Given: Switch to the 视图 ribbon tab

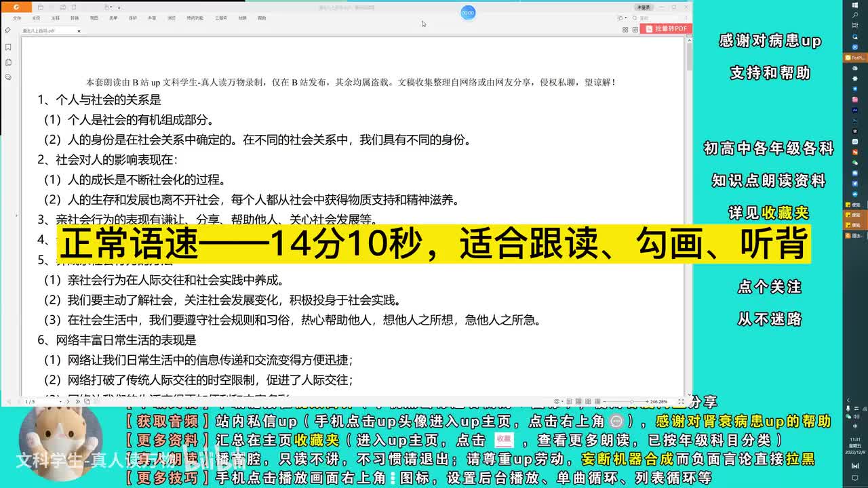Looking at the screenshot, I should (94, 18).
